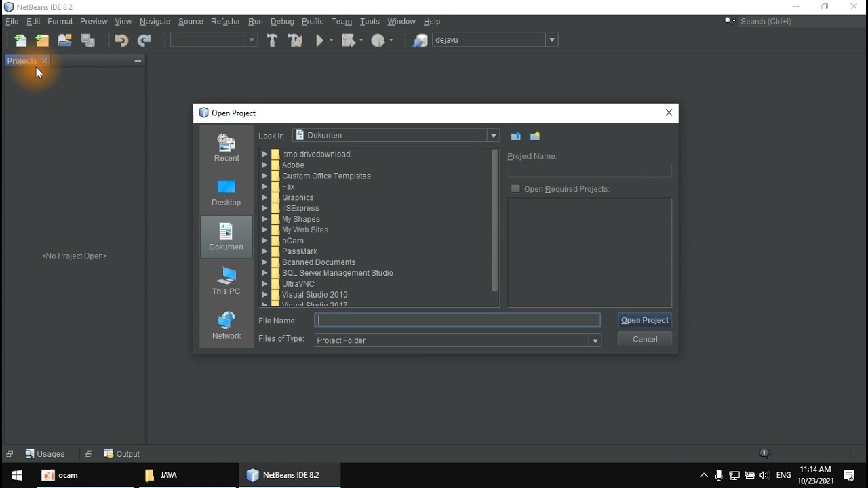This screenshot has height=488, width=868.
Task: Click the New Project toolbar icon
Action: tap(42, 41)
